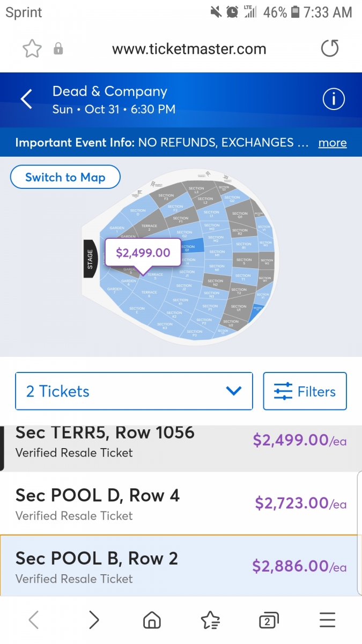Open the Filters panel
This screenshot has height=644, width=362.
click(x=305, y=391)
